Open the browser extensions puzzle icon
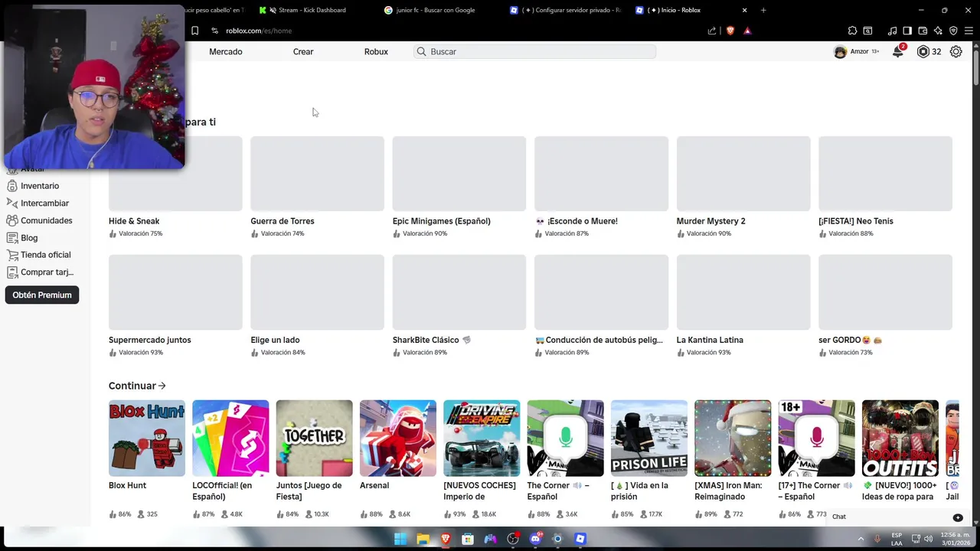The width and height of the screenshot is (980, 551). coord(852,31)
